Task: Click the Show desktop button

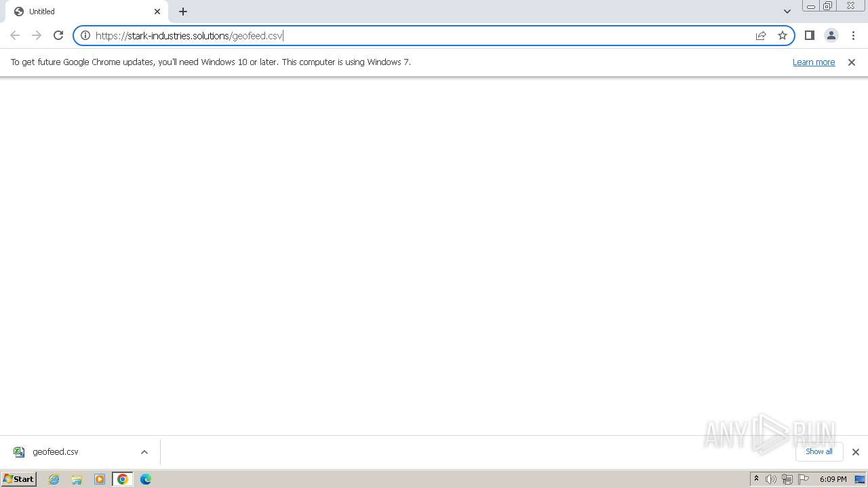Action: click(x=860, y=479)
